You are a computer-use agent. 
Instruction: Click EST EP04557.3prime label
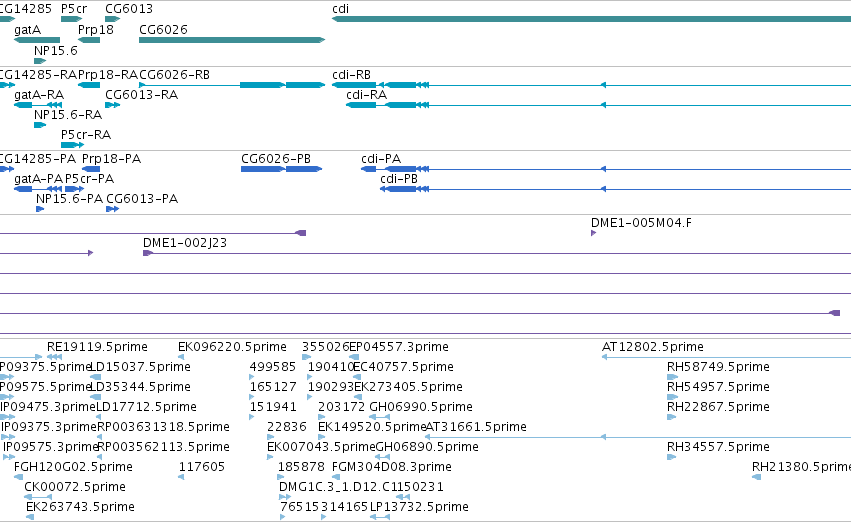coord(399,347)
